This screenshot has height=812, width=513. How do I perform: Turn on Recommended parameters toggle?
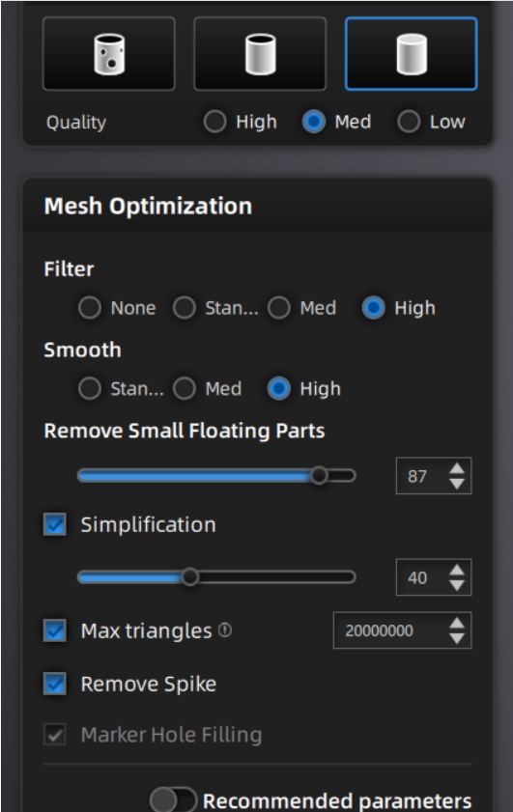(x=173, y=800)
